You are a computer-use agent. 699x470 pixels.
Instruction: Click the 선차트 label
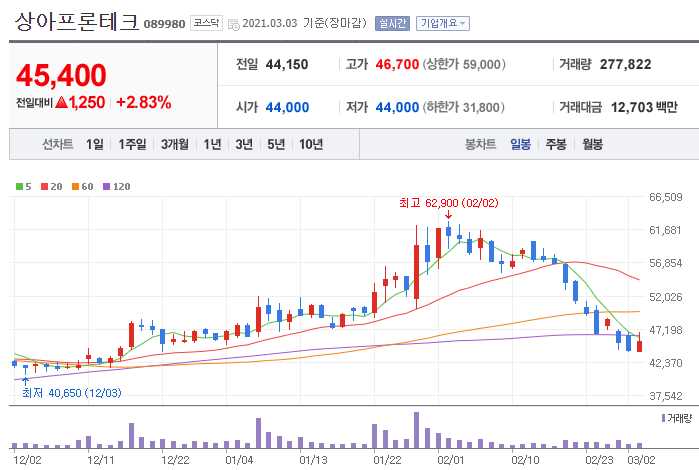coord(58,144)
